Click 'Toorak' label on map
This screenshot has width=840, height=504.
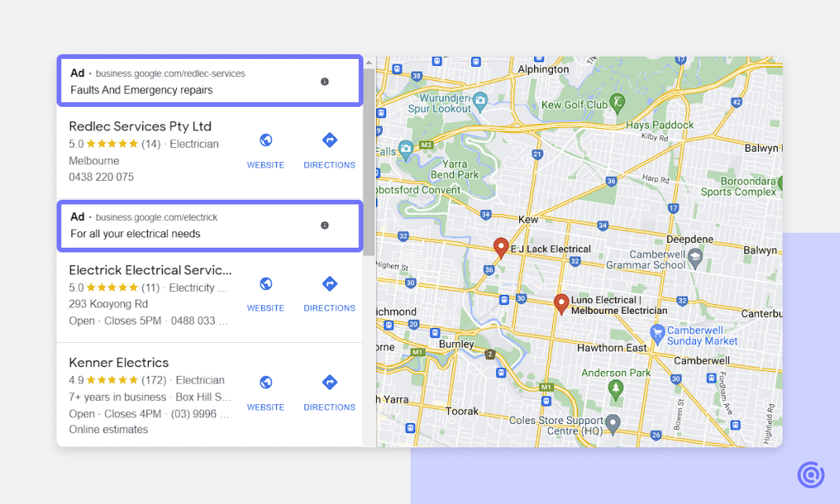pos(462,411)
